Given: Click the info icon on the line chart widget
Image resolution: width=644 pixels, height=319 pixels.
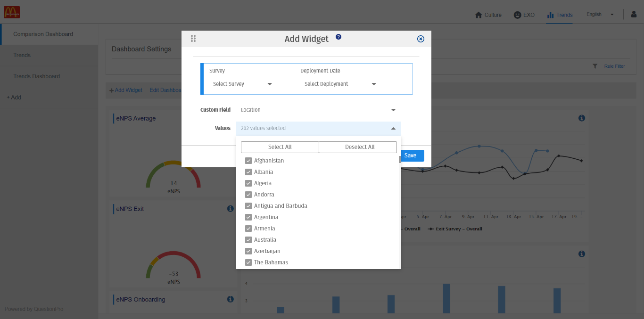Looking at the screenshot, I should point(582,118).
